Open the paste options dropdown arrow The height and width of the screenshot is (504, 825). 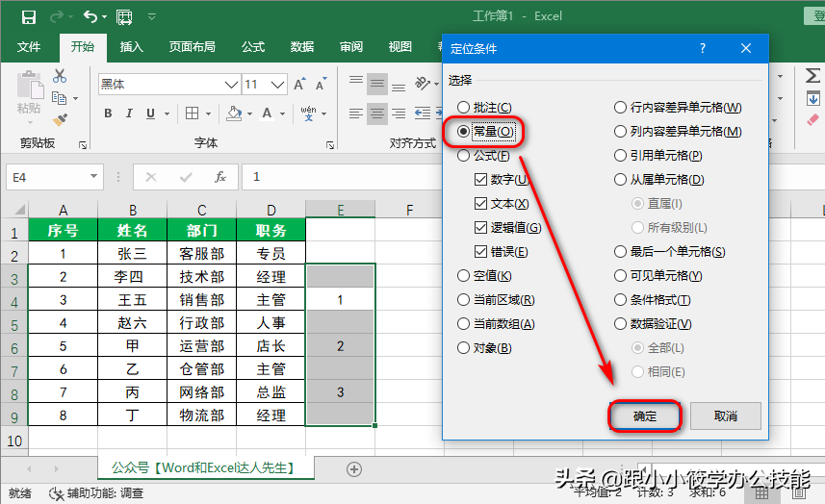click(x=30, y=123)
